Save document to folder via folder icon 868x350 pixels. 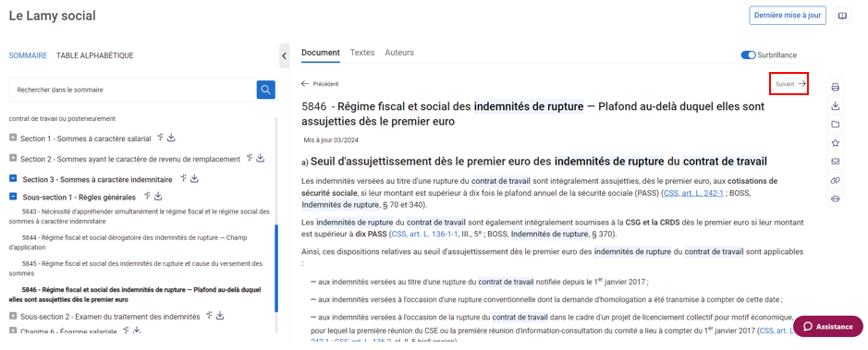(836, 125)
